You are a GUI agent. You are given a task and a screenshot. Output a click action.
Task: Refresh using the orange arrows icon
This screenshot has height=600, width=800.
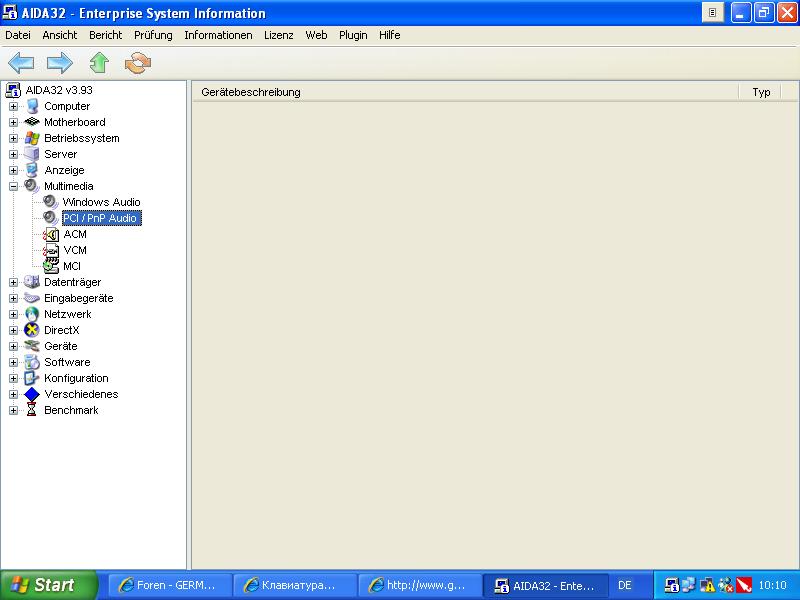tap(138, 63)
